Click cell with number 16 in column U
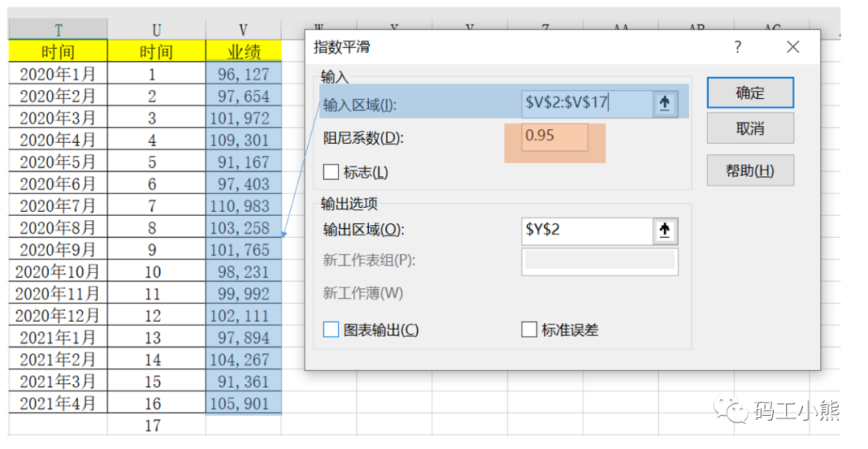The width and height of the screenshot is (868, 449). point(156,403)
